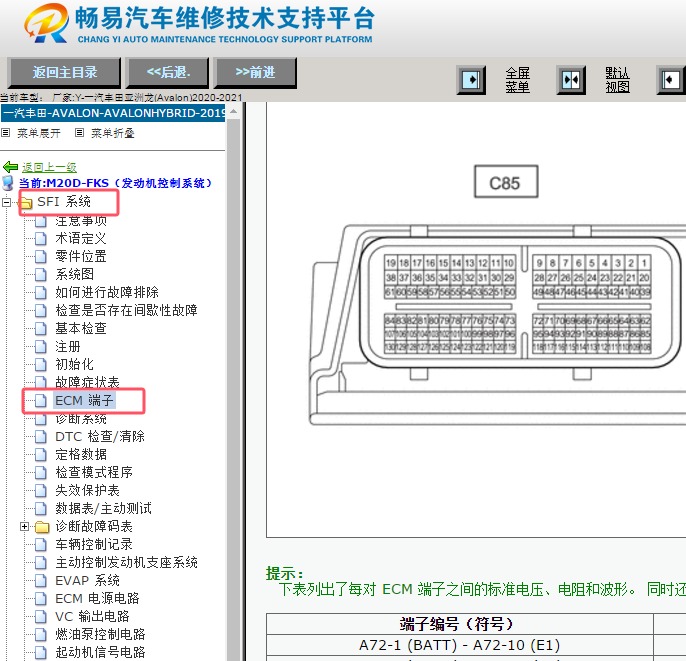Click default view icon beside 默认视图
Viewport: 686px width, 661px height.
tap(571, 80)
